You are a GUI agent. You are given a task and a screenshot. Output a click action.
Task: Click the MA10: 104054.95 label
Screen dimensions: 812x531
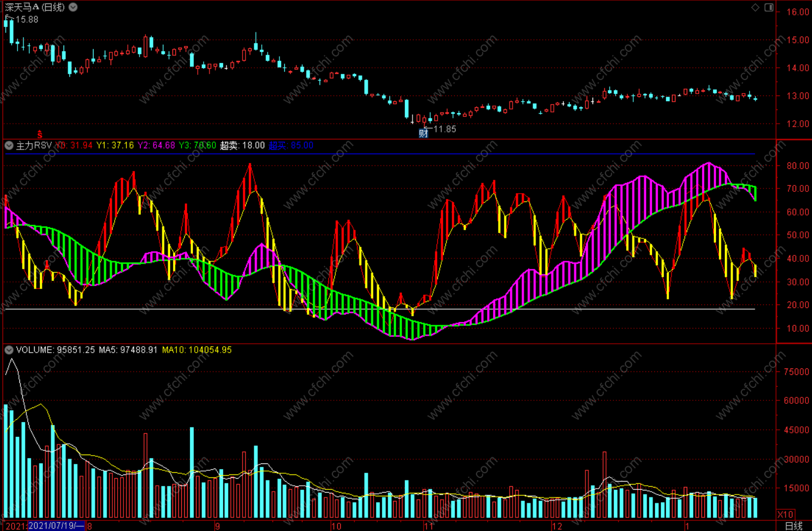tap(197, 350)
